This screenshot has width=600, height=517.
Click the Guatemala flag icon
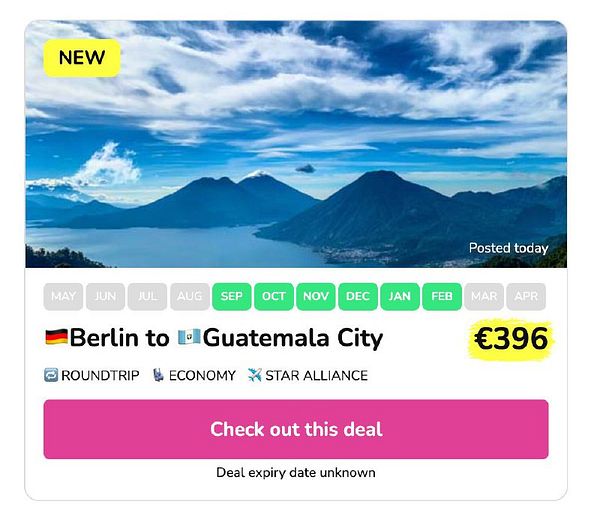point(189,337)
